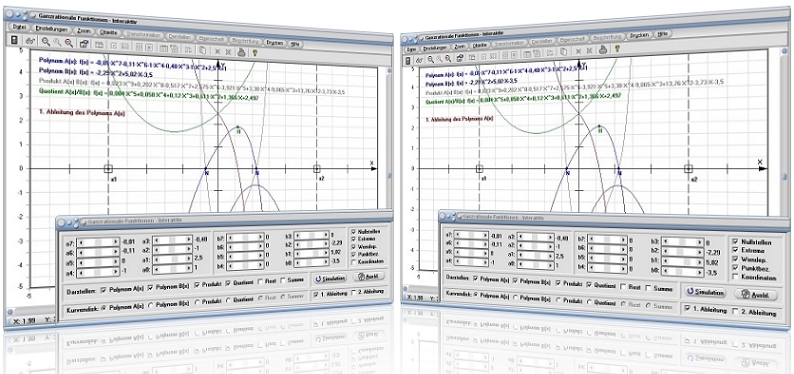794x374 pixels.
Task: Open Hilfe menu in left window
Action: click(295, 45)
